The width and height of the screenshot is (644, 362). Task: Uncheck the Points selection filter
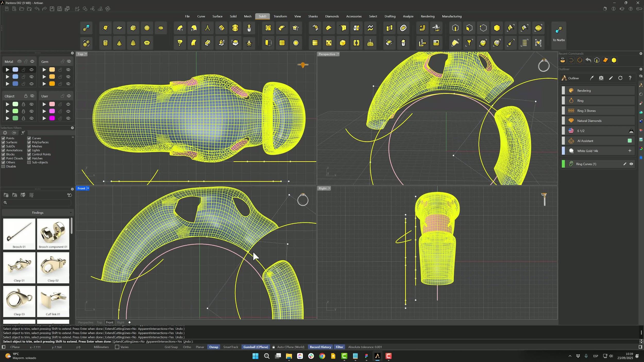pyautogui.click(x=3, y=138)
